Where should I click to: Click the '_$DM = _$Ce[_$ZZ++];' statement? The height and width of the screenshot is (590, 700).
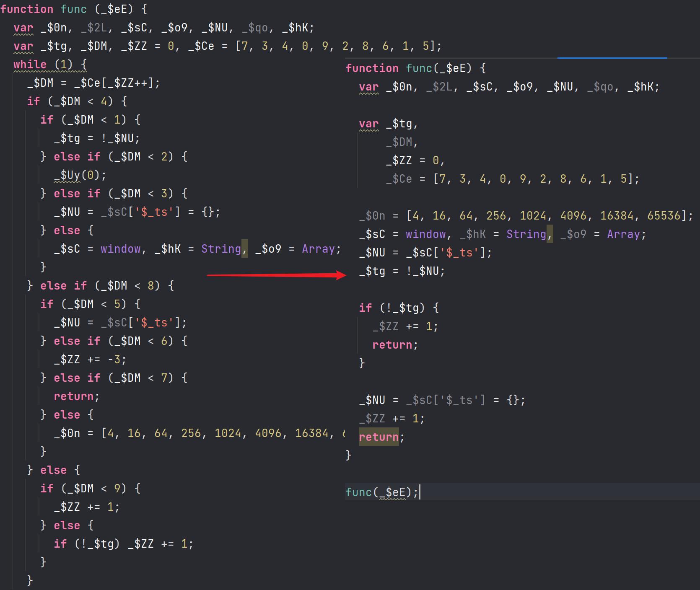[93, 83]
